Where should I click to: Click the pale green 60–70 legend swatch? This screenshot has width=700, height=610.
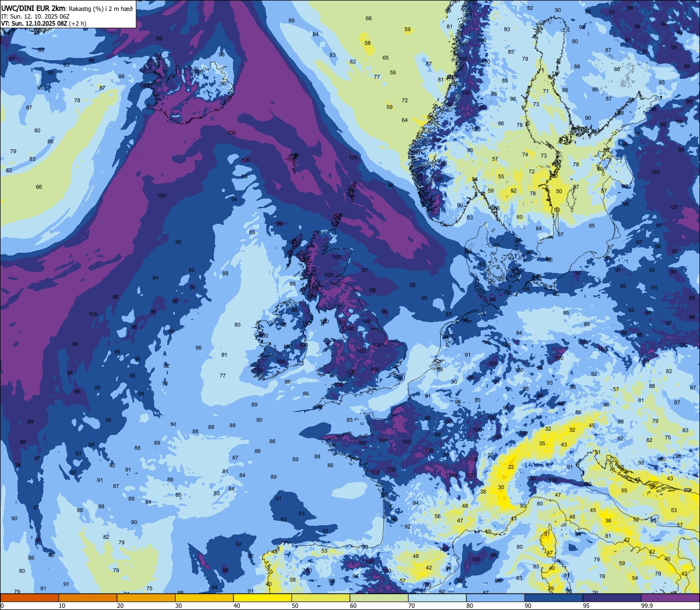[x=379, y=598]
